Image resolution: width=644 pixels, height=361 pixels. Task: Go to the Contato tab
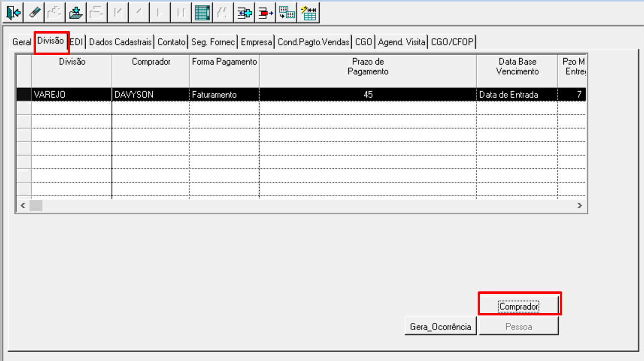click(x=171, y=42)
